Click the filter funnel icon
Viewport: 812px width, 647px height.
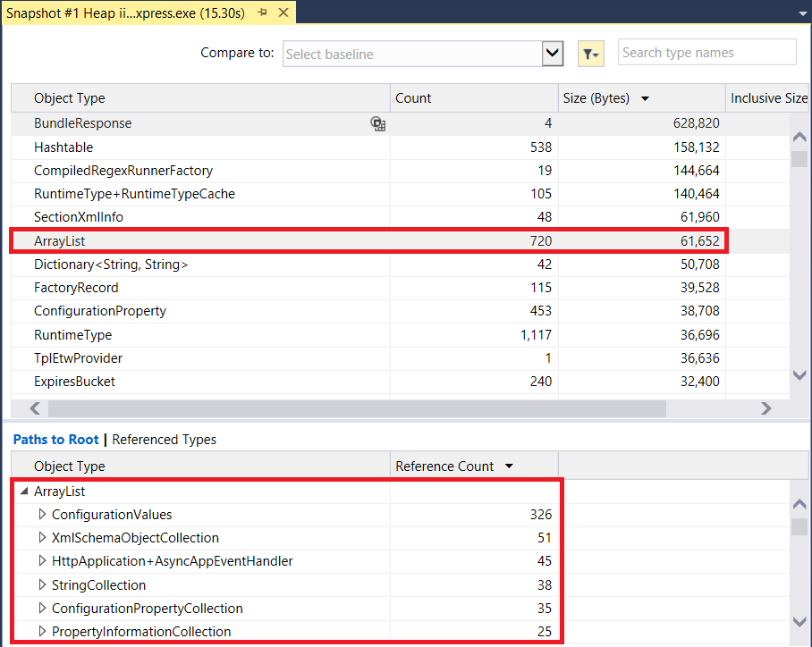[590, 54]
